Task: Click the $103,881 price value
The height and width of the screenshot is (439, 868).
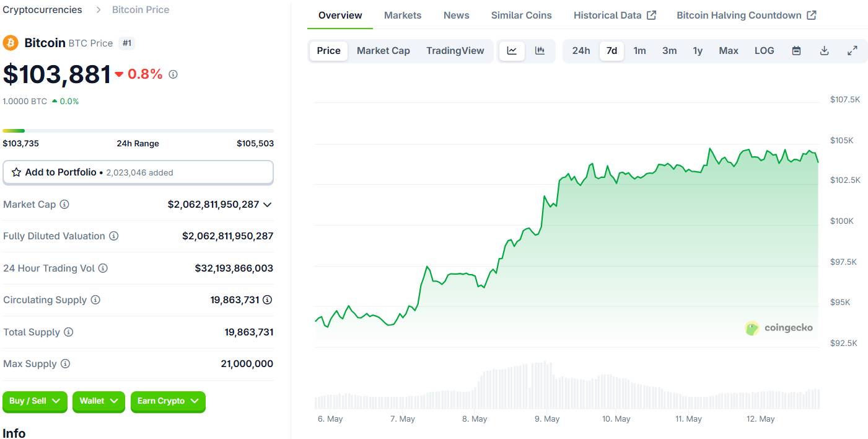Action: tap(57, 74)
